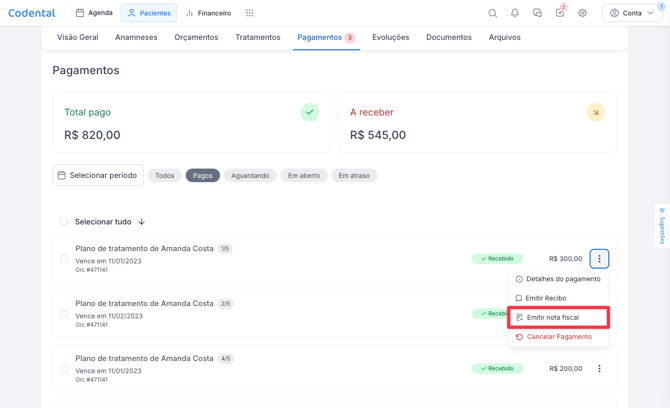Click the R$ 545,00 receivable value

[378, 135]
